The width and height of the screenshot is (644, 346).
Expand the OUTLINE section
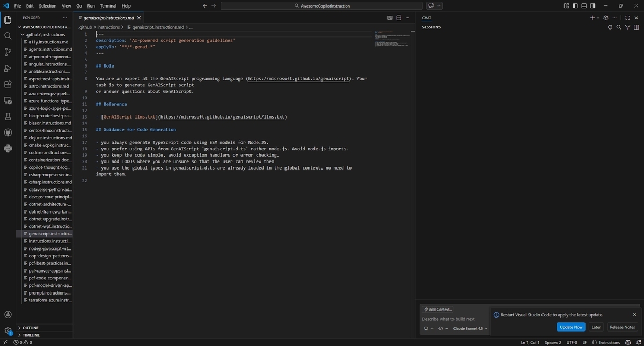pyautogui.click(x=45, y=328)
